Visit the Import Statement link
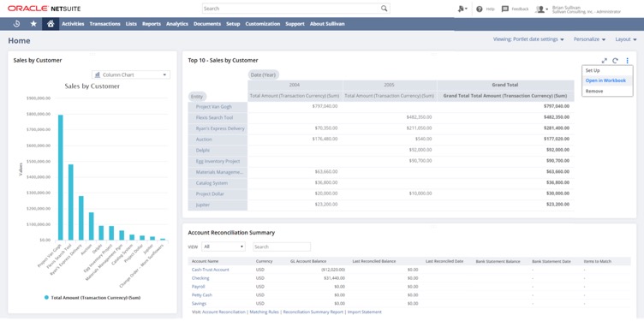Viewport: 644px width, 321px height. [365, 312]
